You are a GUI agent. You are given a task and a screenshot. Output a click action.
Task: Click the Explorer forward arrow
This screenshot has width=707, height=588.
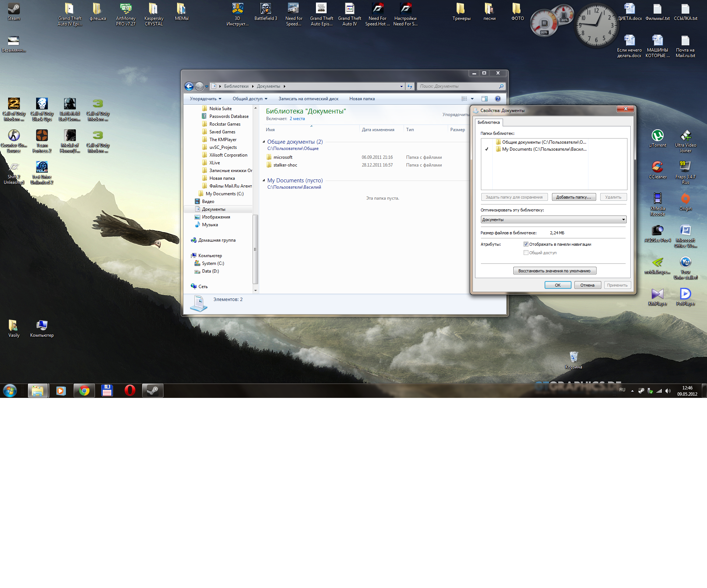[x=199, y=86]
